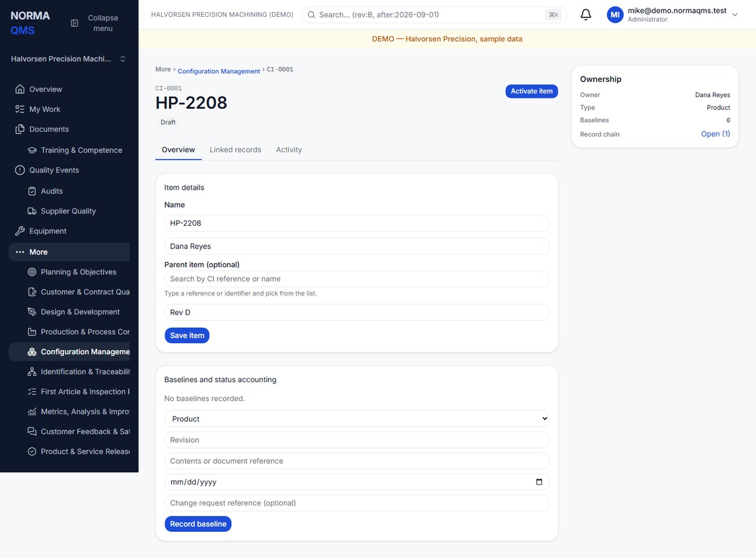
Task: Focus the Change request reference field
Action: (357, 503)
